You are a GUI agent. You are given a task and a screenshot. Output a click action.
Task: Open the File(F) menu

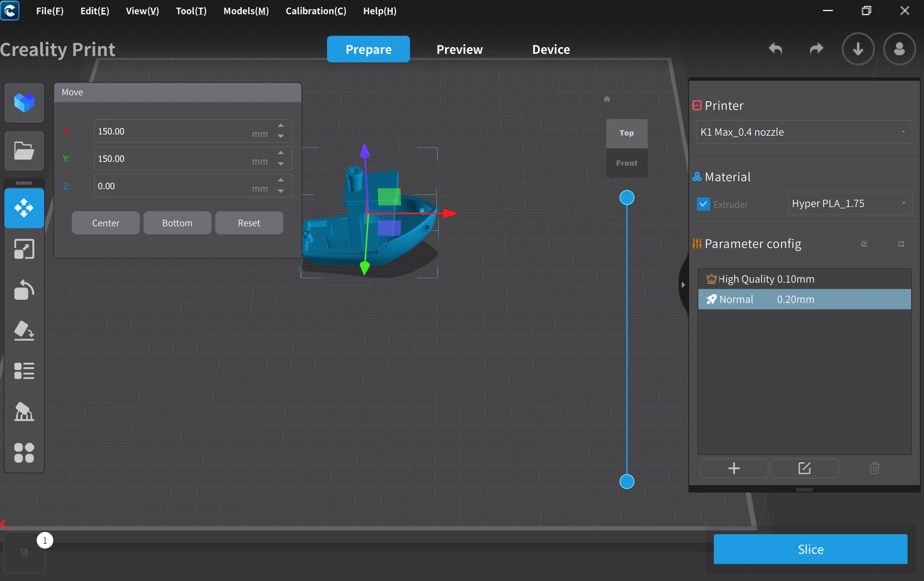(50, 11)
